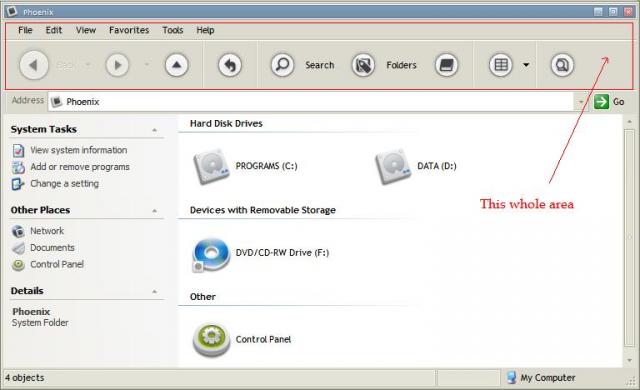Click the 4 objects status text
Viewport: 640px width, 390px height.
tap(24, 378)
